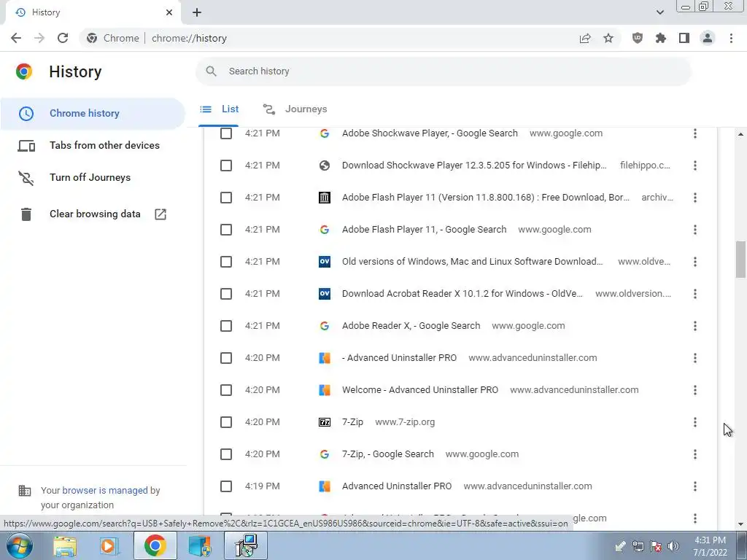Check the Welcome - Advanced Uninstaller PRO entry
This screenshot has width=747, height=560.
click(226, 390)
